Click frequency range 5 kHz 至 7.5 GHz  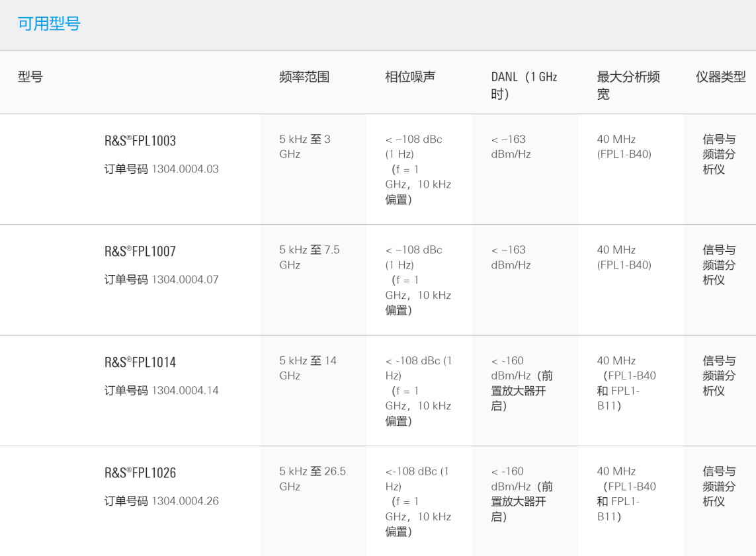tap(310, 257)
